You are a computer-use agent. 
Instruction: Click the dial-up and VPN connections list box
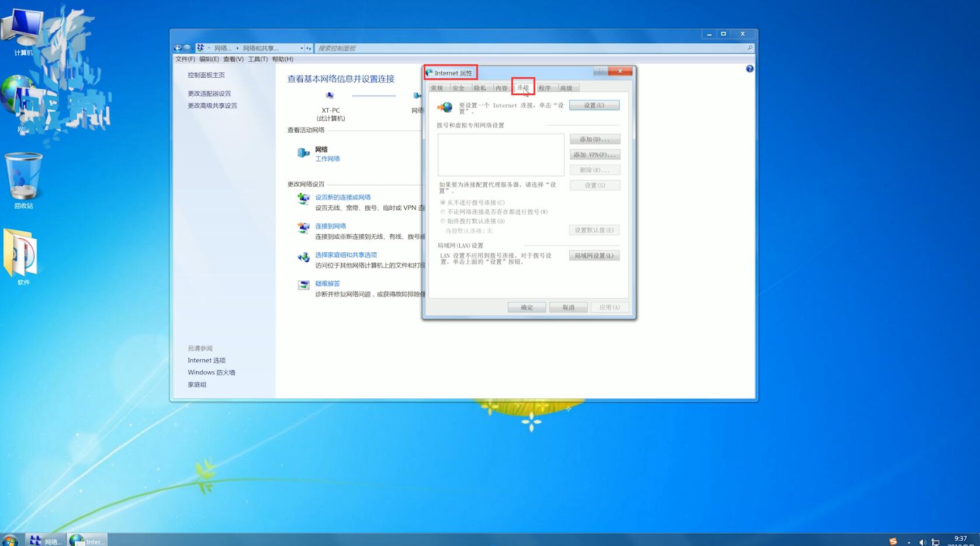(501, 155)
